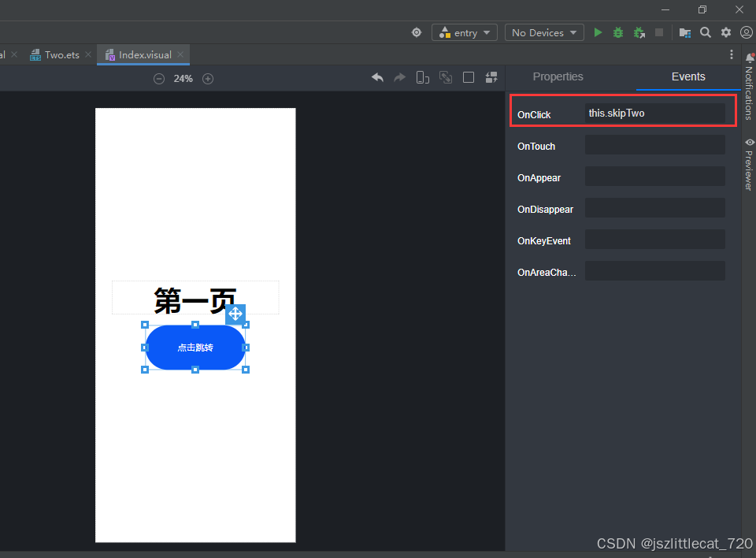
Task: Toggle the device orientation/multi-device icon
Action: point(423,77)
